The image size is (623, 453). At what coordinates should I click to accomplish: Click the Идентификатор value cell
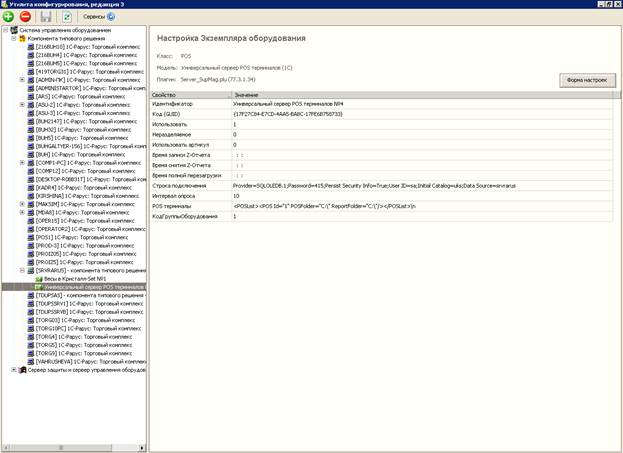click(422, 104)
